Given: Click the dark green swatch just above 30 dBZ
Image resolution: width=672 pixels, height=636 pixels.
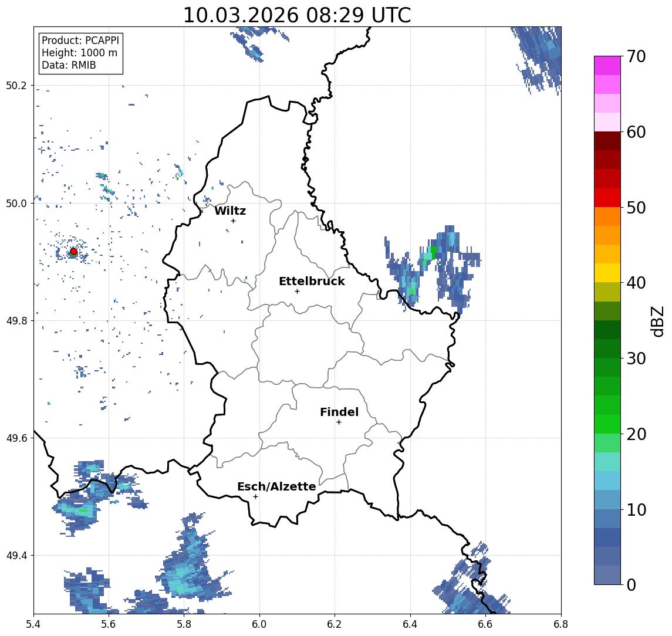Looking at the screenshot, I should 607,349.
